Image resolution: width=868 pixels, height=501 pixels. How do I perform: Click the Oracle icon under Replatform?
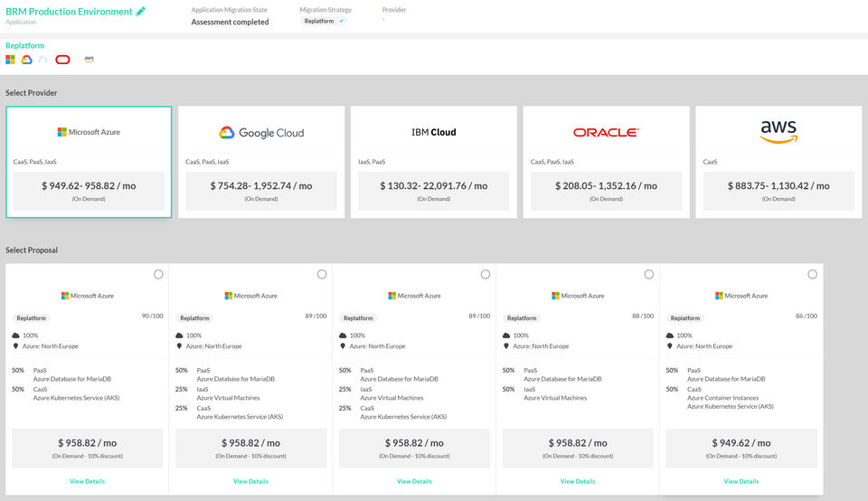click(62, 60)
